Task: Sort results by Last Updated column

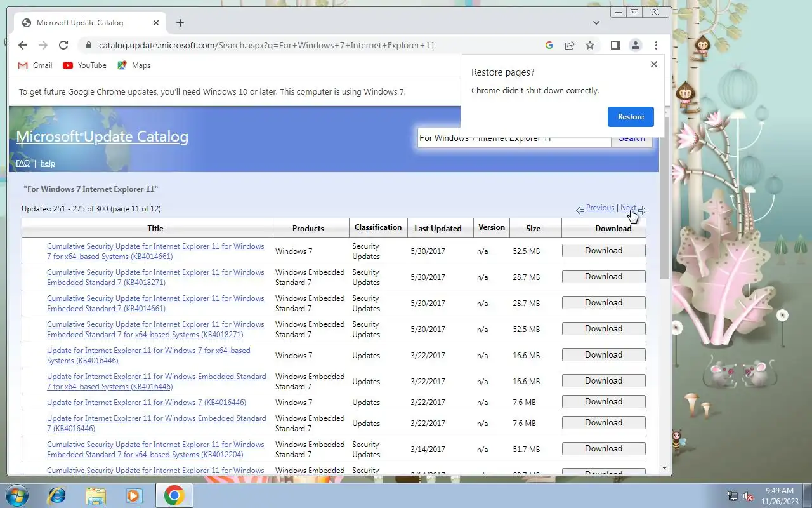Action: click(438, 229)
